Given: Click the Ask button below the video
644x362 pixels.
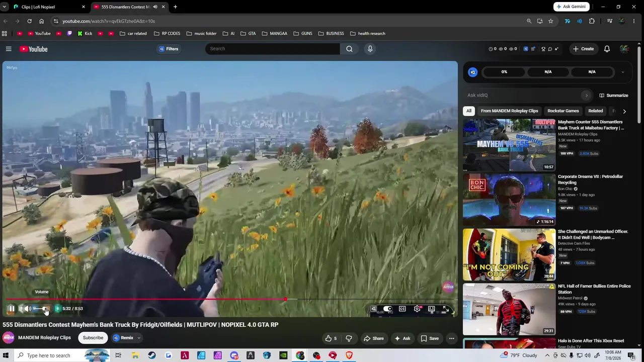Looking at the screenshot, I should tap(403, 338).
